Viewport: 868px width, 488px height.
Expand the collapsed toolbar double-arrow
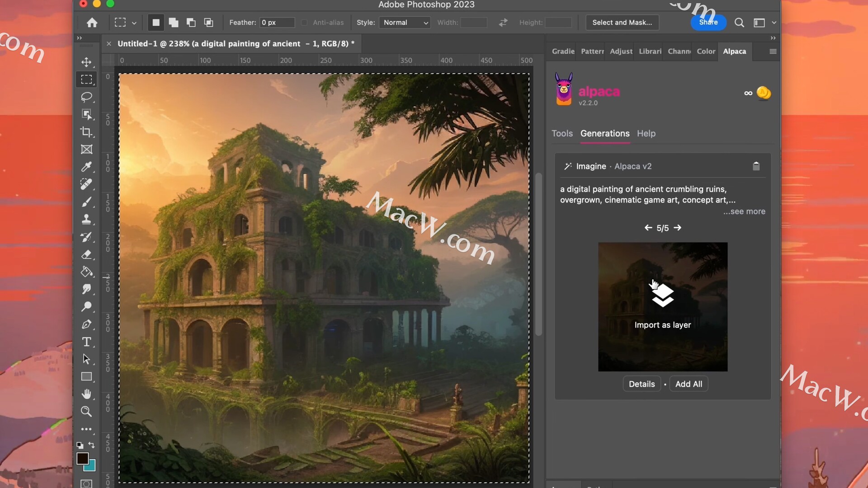[x=80, y=38]
